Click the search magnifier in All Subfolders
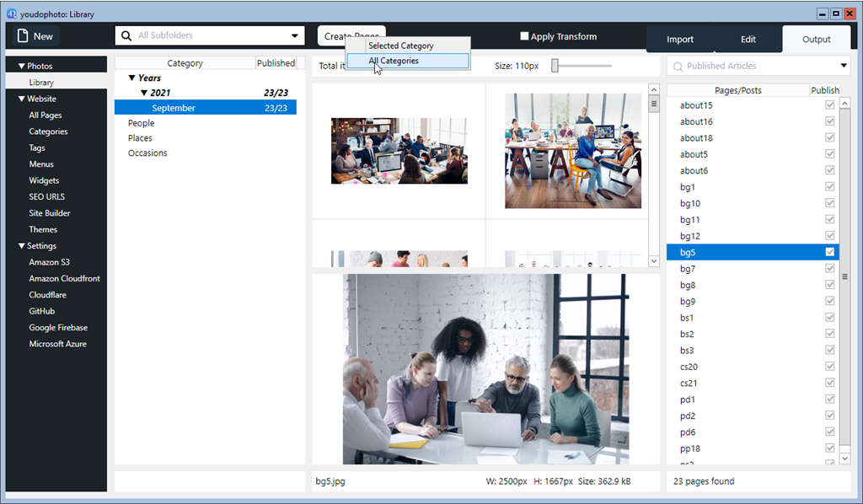 pos(126,35)
